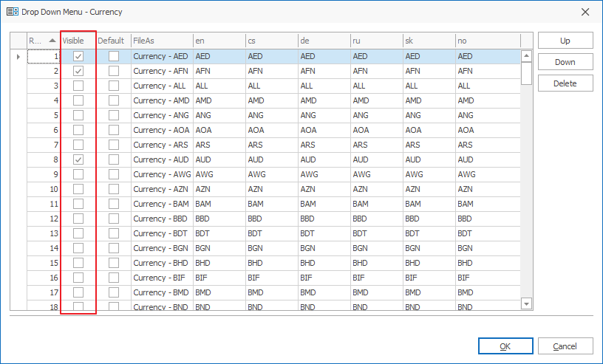The image size is (603, 364).
Task: Select the 'Currency - BIF' FileAs cell
Action: pos(162,278)
